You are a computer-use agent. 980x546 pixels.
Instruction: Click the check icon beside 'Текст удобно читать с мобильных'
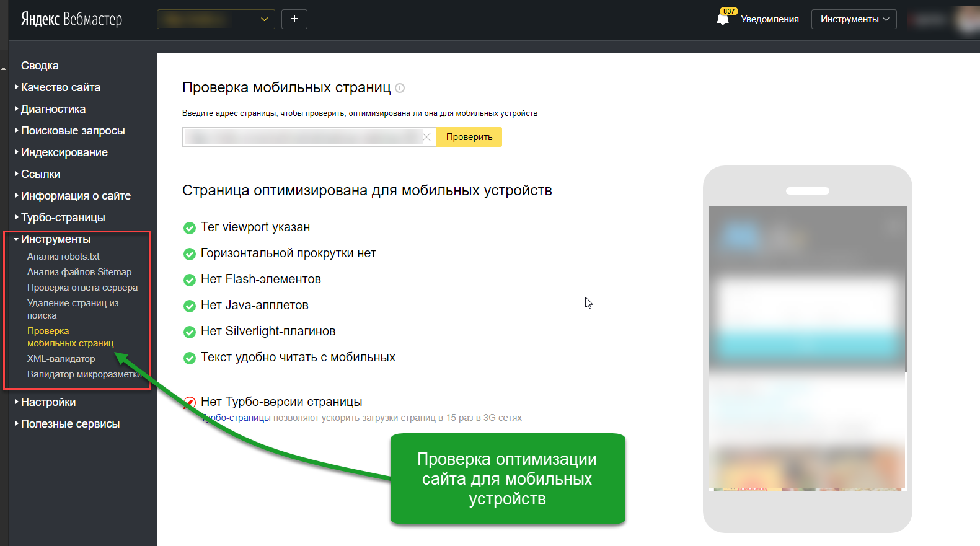190,358
